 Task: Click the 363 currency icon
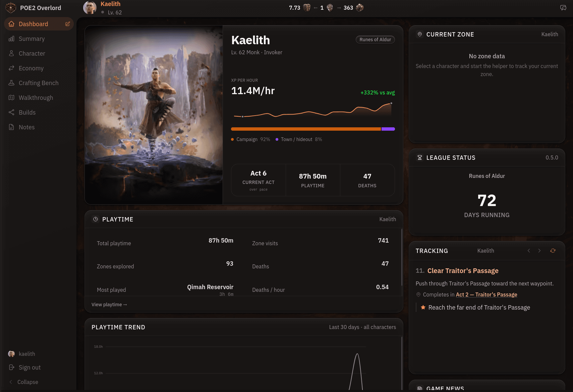(x=360, y=7)
